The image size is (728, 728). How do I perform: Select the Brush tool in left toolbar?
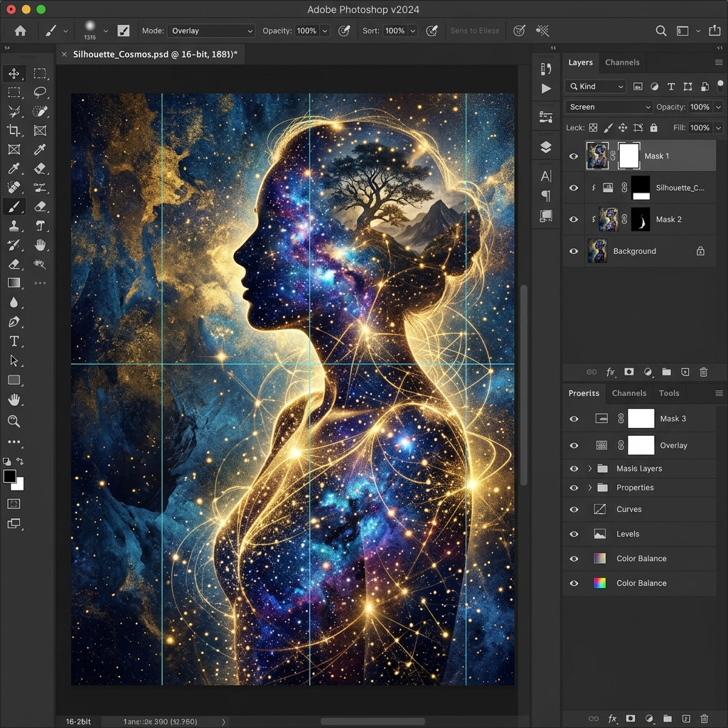point(14,206)
